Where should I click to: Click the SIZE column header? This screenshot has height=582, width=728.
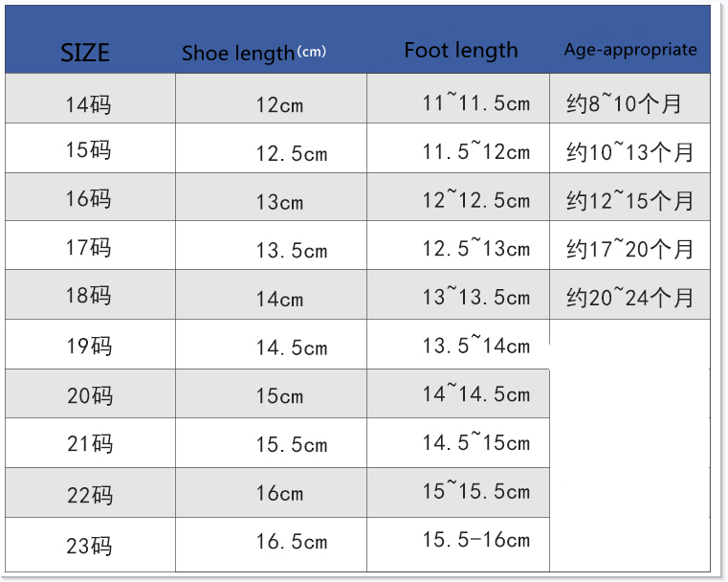(x=86, y=52)
